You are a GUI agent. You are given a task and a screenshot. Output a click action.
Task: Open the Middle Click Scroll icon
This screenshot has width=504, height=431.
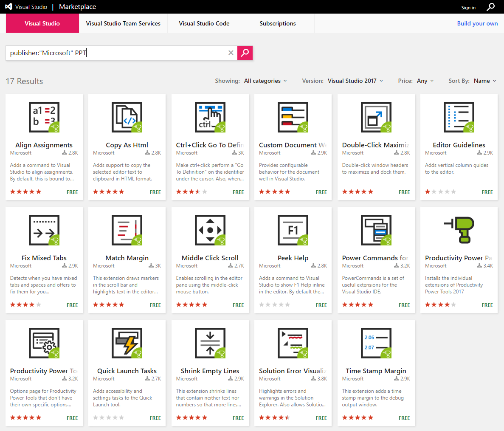[x=210, y=230]
